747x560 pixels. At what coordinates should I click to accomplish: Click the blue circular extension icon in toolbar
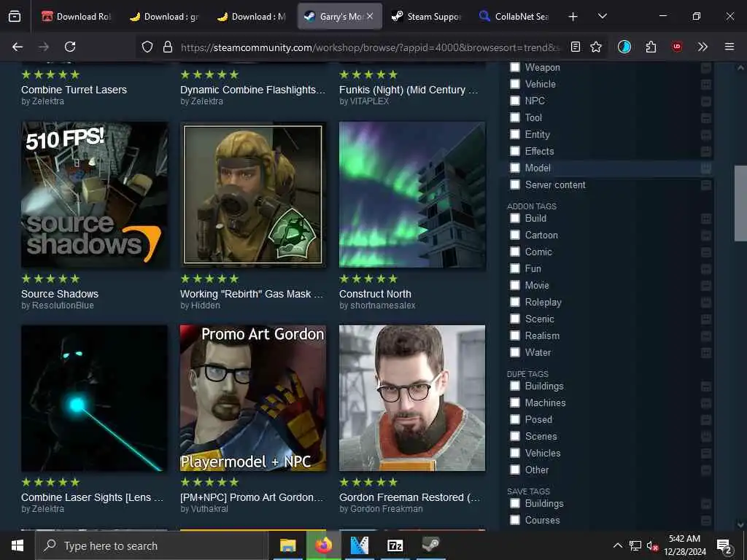point(624,47)
